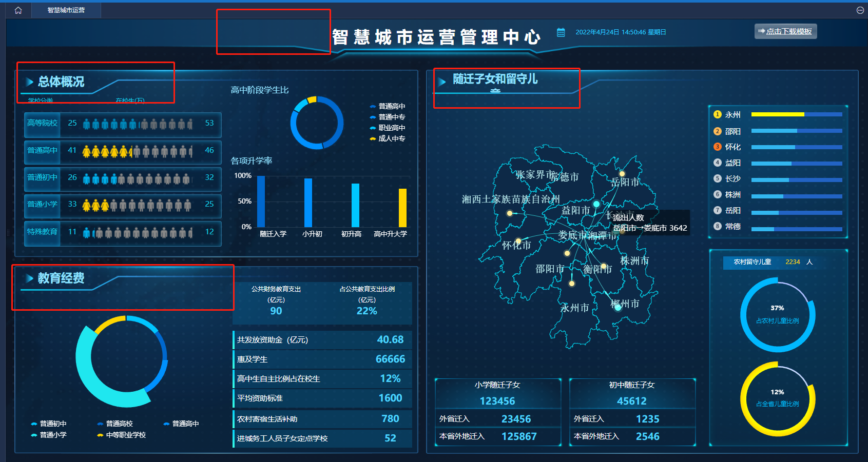Click rank 6 badge next to 株洲
Image resolution: width=868 pixels, height=462 pixels.
point(718,194)
